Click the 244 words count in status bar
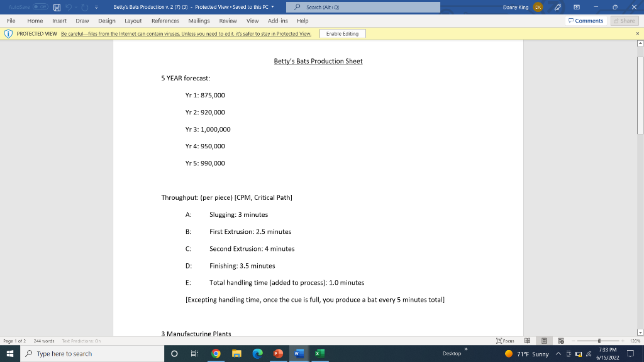The width and height of the screenshot is (644, 362). pos(44,341)
